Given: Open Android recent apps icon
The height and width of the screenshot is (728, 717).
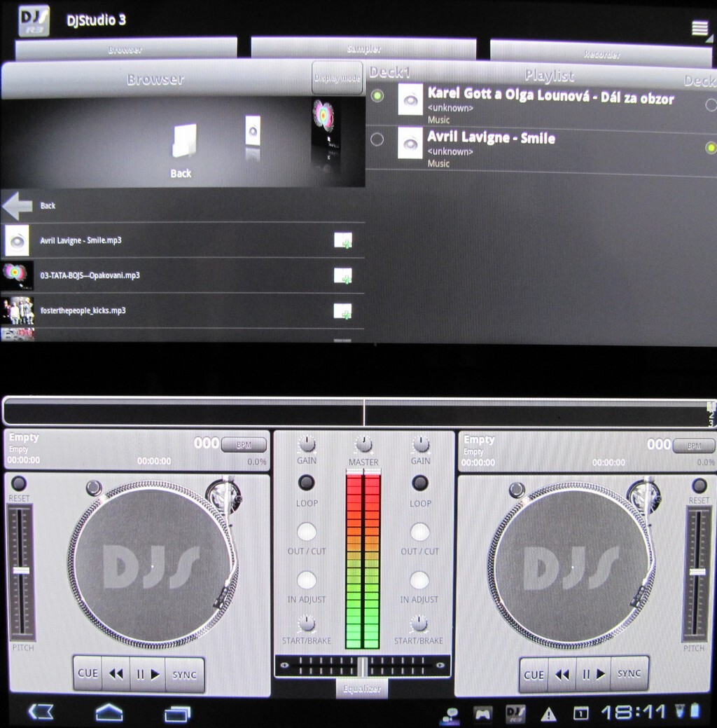Looking at the screenshot, I should 177,713.
